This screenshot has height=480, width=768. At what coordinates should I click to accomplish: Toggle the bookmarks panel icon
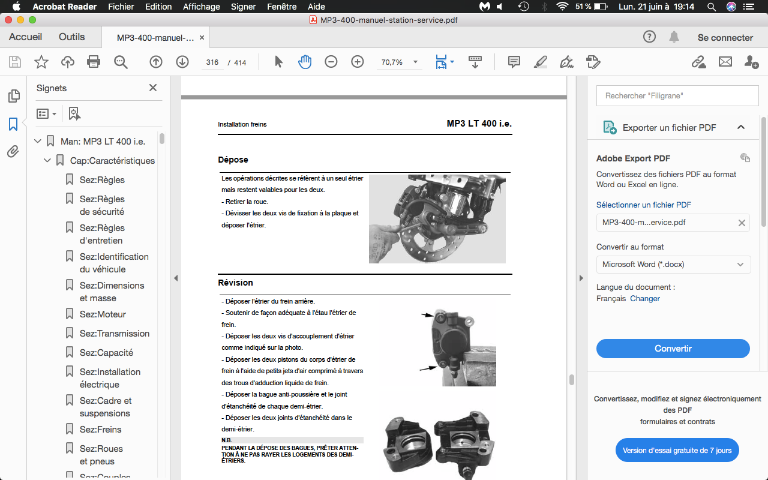(13, 124)
